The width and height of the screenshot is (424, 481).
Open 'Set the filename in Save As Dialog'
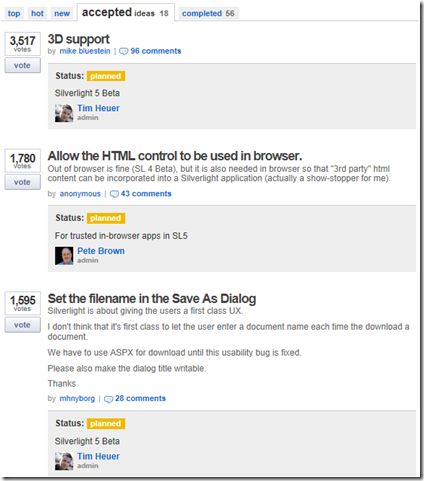pos(152,299)
